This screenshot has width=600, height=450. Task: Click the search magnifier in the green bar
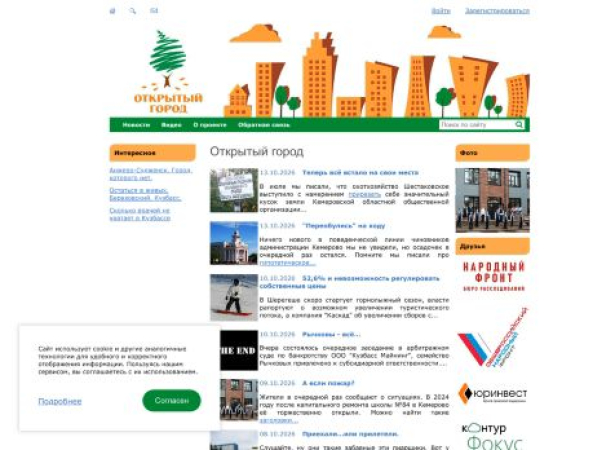(519, 124)
